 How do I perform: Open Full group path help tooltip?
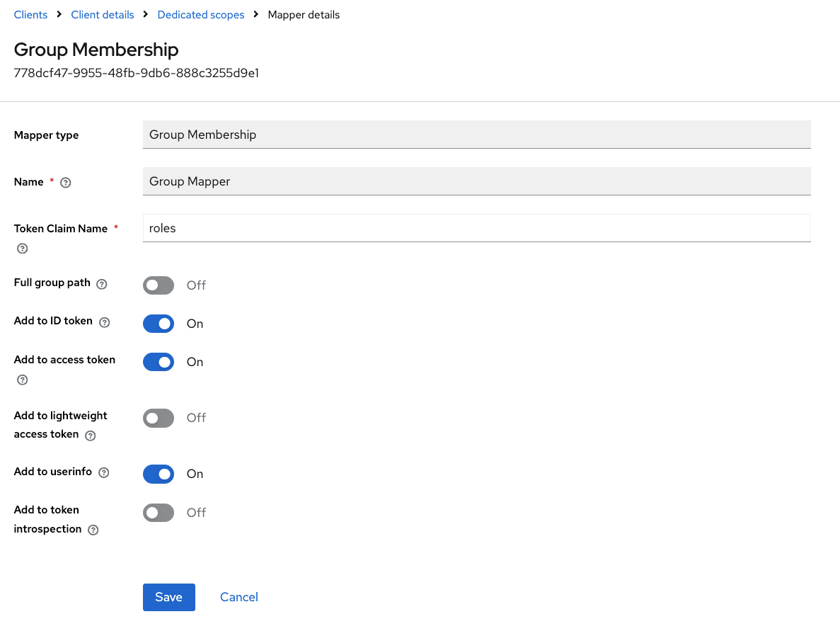point(102,284)
